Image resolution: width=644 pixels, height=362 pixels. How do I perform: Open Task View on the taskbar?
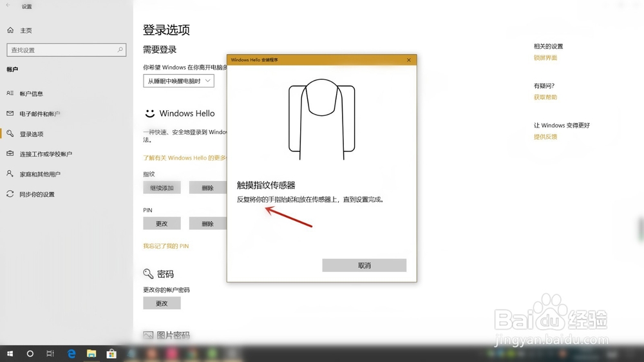coord(50,354)
